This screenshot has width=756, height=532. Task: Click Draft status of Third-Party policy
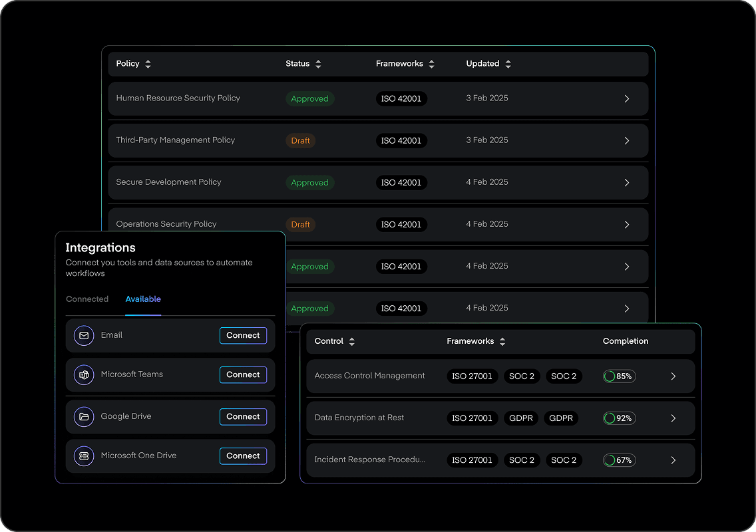pyautogui.click(x=300, y=141)
